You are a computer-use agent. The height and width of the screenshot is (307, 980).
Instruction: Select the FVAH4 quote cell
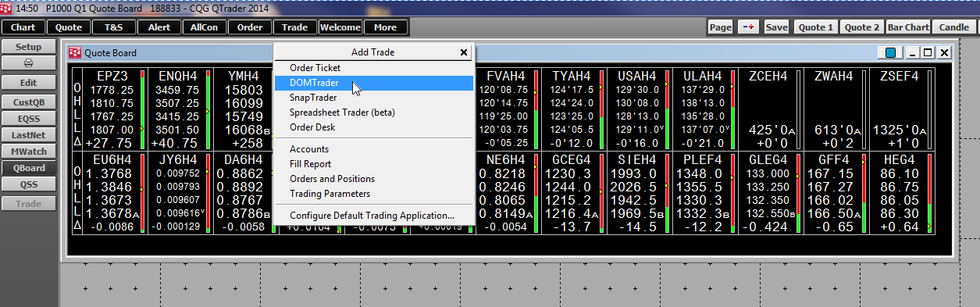(508, 109)
